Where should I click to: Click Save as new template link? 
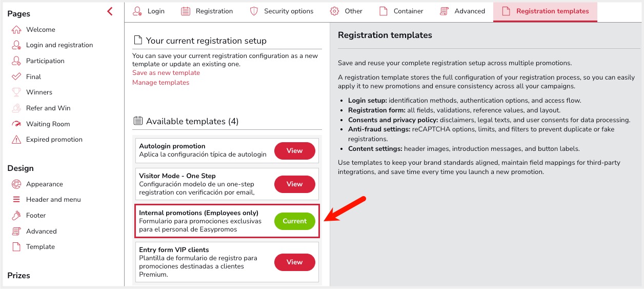[x=166, y=73]
